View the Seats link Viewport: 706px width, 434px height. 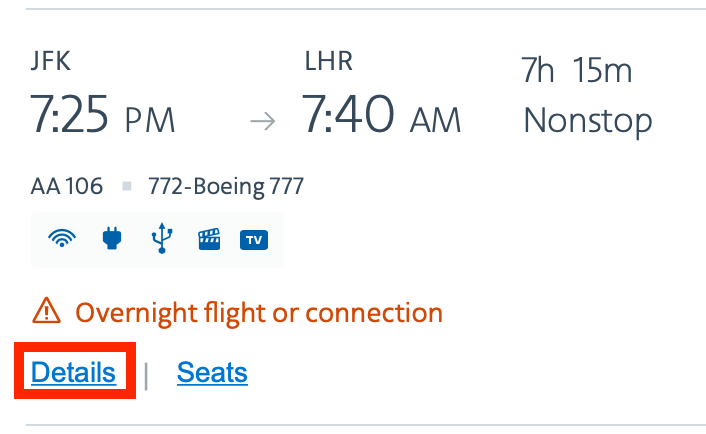[x=212, y=373]
